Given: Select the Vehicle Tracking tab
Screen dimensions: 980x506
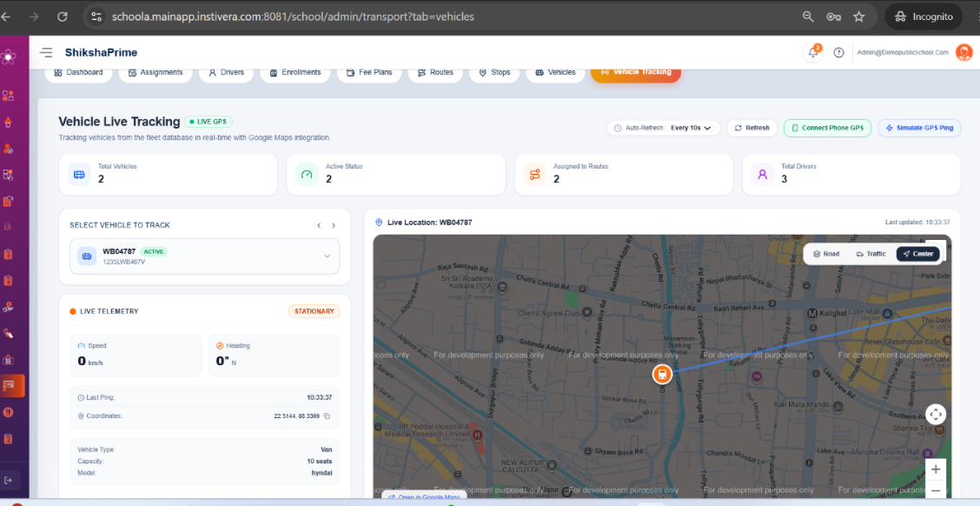Looking at the screenshot, I should (x=636, y=72).
